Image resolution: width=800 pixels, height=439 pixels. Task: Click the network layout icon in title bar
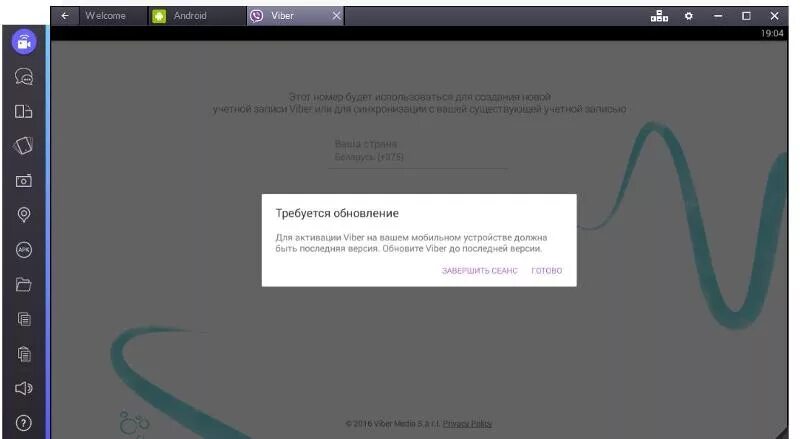point(659,16)
